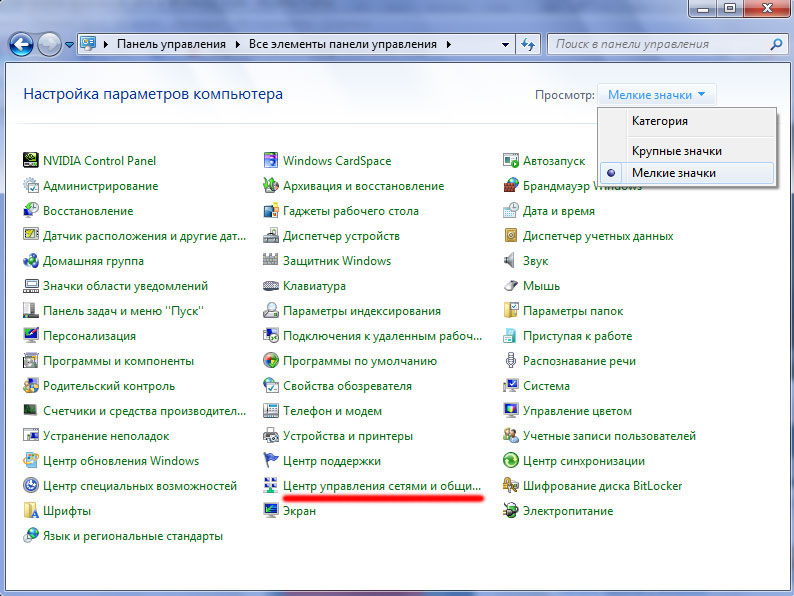
Task: Click the Центр поддержки flag icon
Action: coord(271,460)
